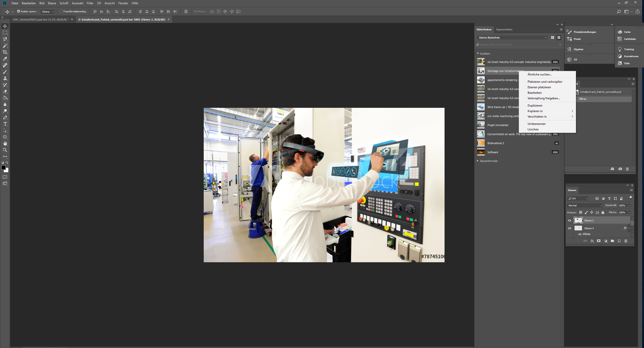This screenshot has width=644, height=348.
Task: Switch libraries panel to grid view
Action: pyautogui.click(x=552, y=38)
